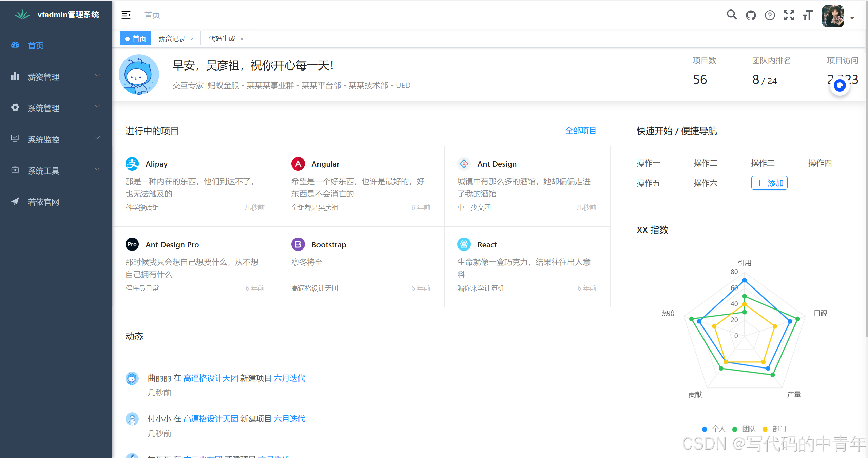Click the Angular project logo
The height and width of the screenshot is (458, 868).
tap(298, 164)
